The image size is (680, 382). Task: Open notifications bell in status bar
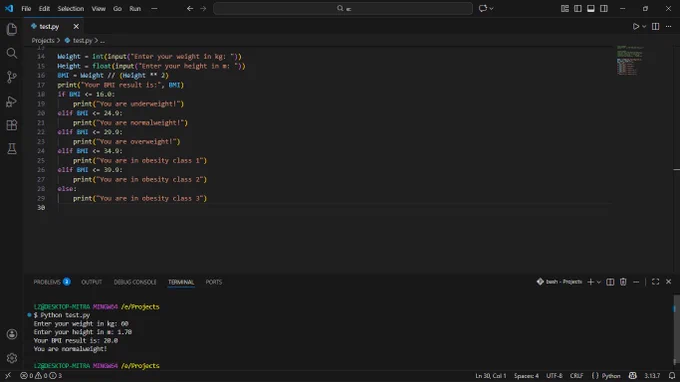[x=672, y=375]
